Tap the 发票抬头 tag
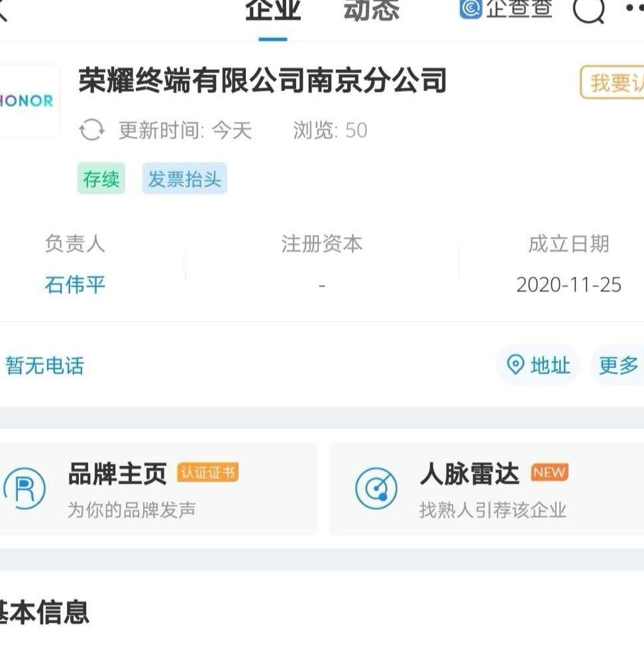Image resolution: width=644 pixels, height=645 pixels. tap(185, 178)
